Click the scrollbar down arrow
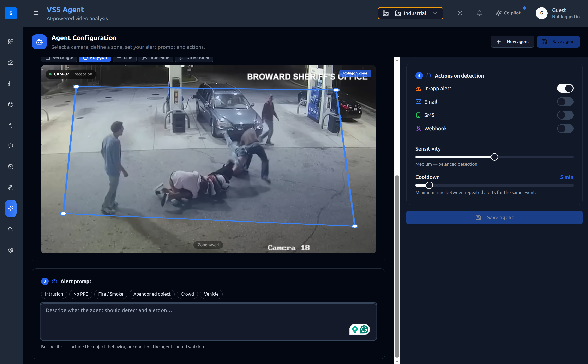 coord(397,361)
